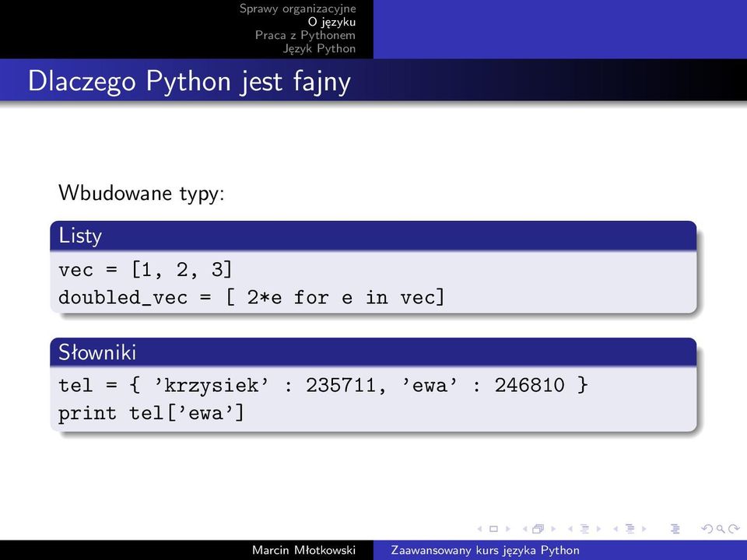The image size is (747, 560).
Task: Click the magnifier search icon
Action: (x=721, y=529)
